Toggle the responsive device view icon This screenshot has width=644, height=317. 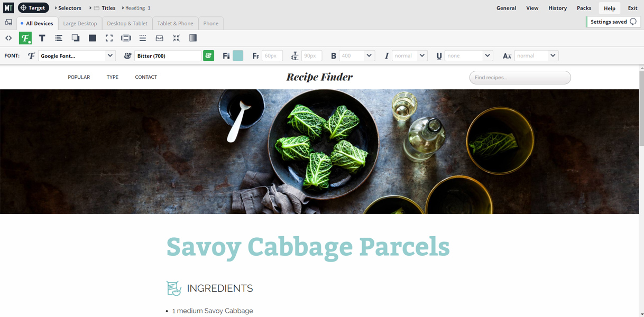click(x=8, y=23)
